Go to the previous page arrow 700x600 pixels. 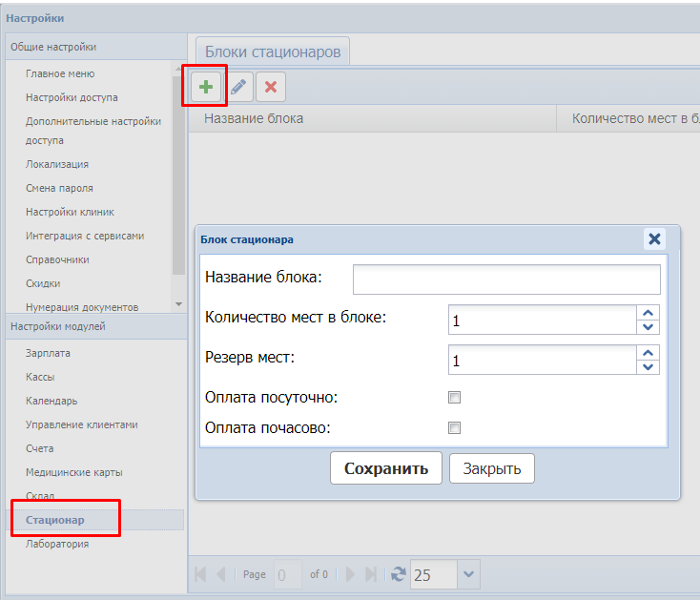click(221, 574)
